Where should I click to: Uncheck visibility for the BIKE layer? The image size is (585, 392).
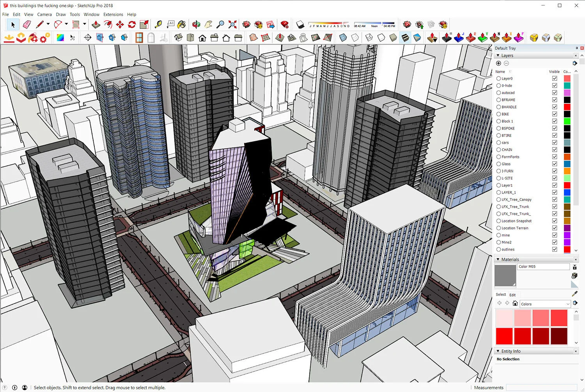[x=555, y=114]
